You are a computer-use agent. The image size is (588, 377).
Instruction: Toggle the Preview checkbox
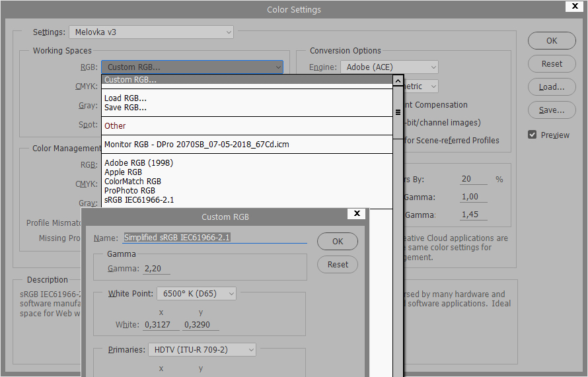tap(533, 135)
